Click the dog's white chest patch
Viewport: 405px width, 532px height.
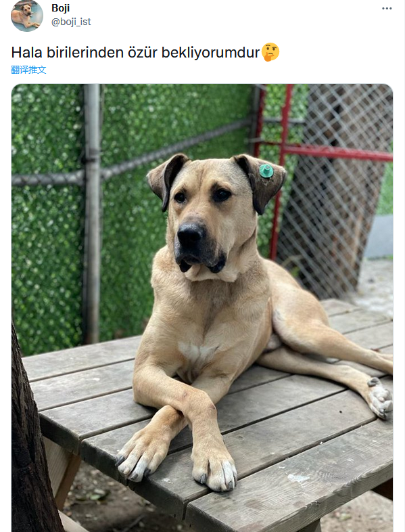pos(197,352)
